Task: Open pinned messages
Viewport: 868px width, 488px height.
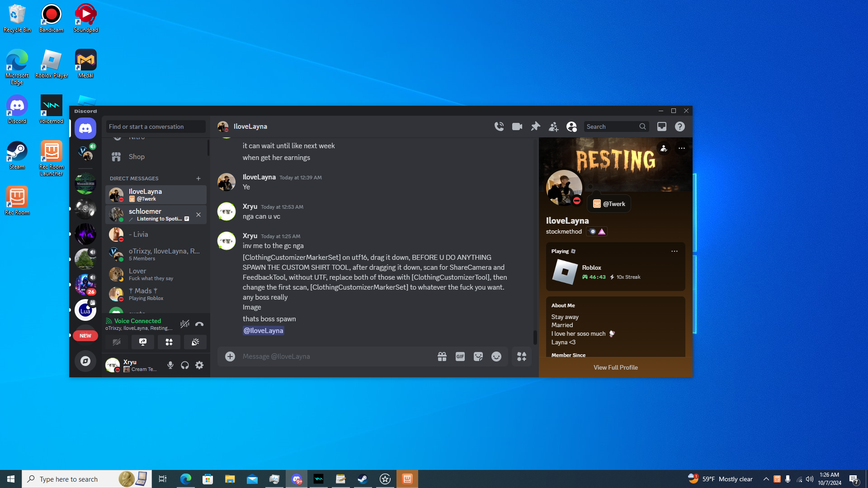Action: pyautogui.click(x=535, y=127)
